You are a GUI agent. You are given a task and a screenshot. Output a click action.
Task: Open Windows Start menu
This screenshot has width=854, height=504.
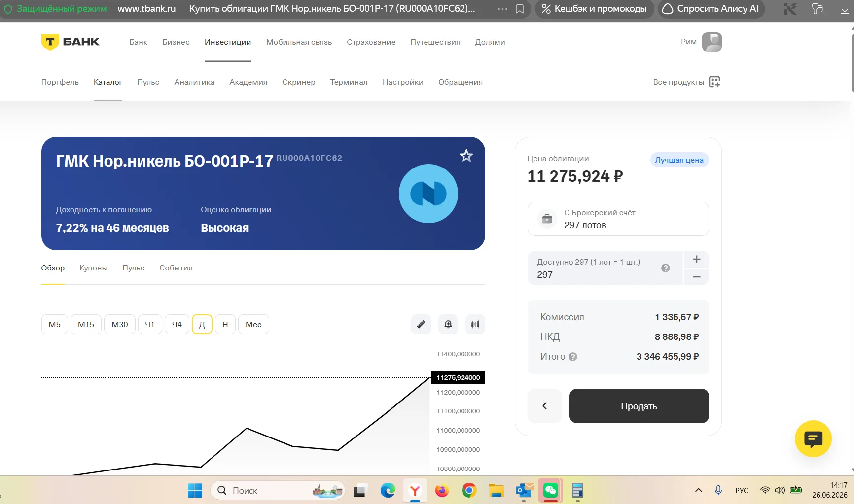(195, 490)
